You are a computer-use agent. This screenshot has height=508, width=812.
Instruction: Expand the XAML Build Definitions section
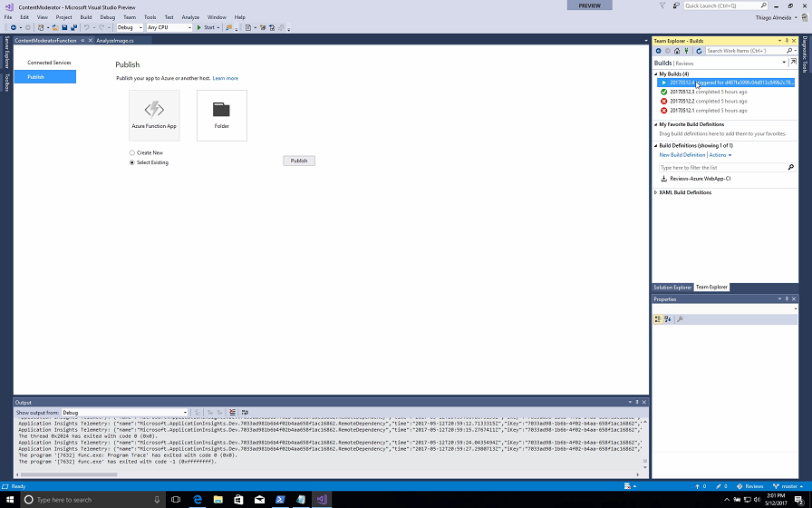pyautogui.click(x=655, y=192)
